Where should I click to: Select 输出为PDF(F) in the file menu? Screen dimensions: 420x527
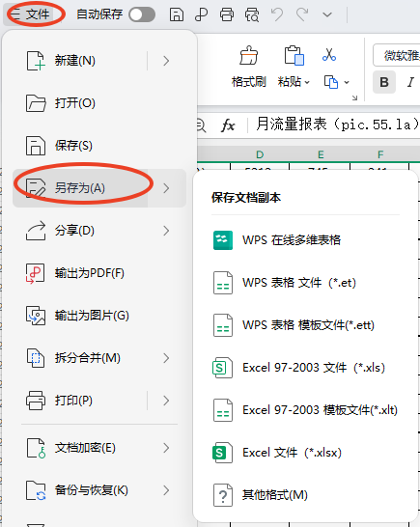tap(99, 273)
